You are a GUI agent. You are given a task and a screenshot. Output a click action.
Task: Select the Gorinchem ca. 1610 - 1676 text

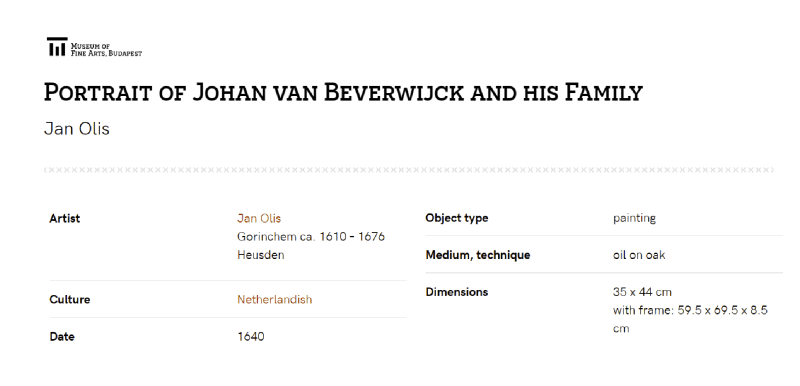point(311,237)
